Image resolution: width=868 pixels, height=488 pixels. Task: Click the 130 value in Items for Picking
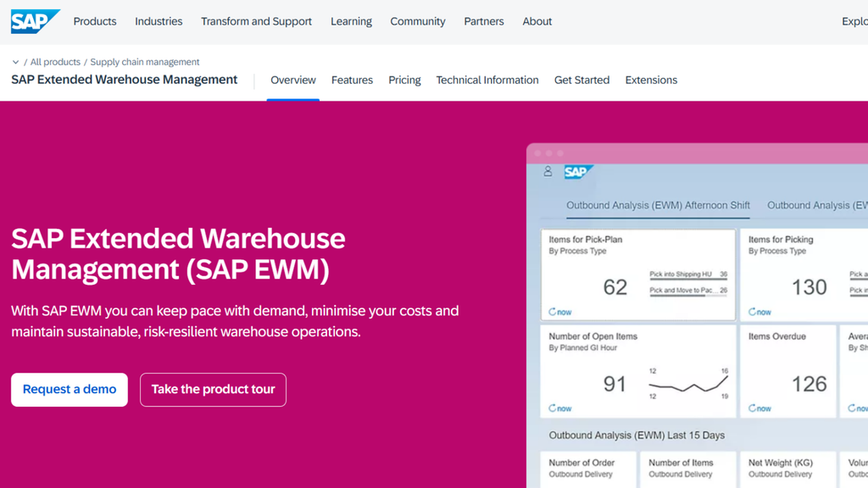(x=810, y=287)
